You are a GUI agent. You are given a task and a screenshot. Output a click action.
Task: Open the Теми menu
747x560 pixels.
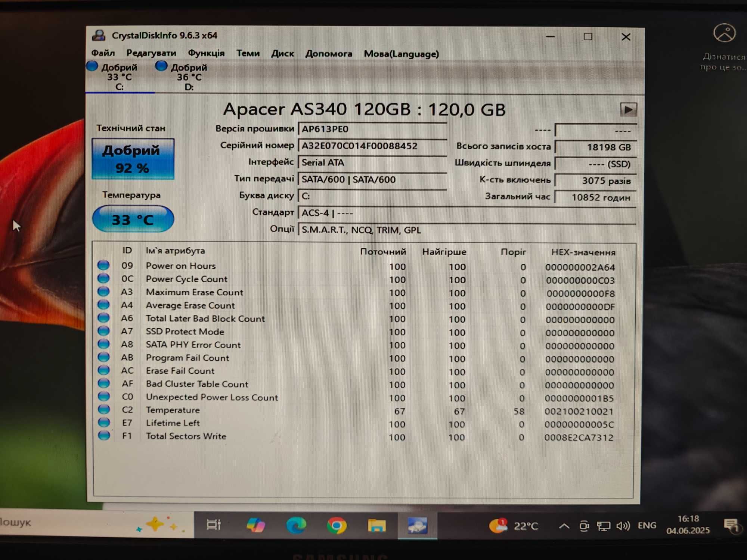248,53
